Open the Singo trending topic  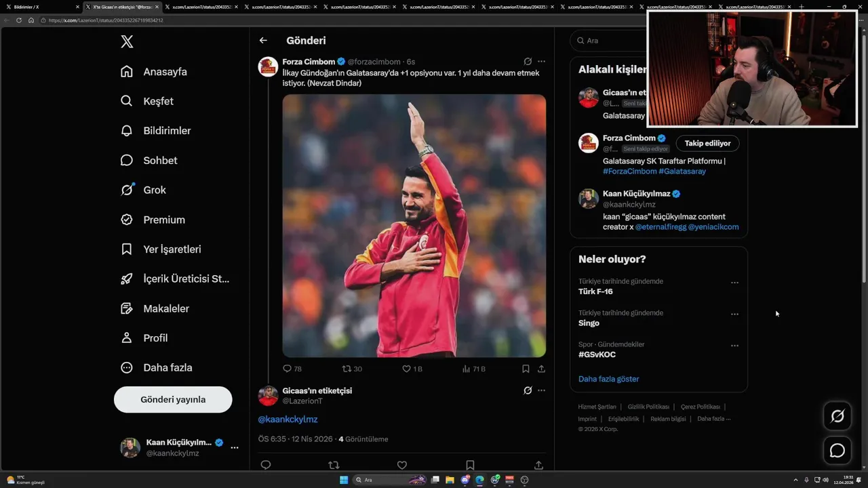[x=589, y=323]
